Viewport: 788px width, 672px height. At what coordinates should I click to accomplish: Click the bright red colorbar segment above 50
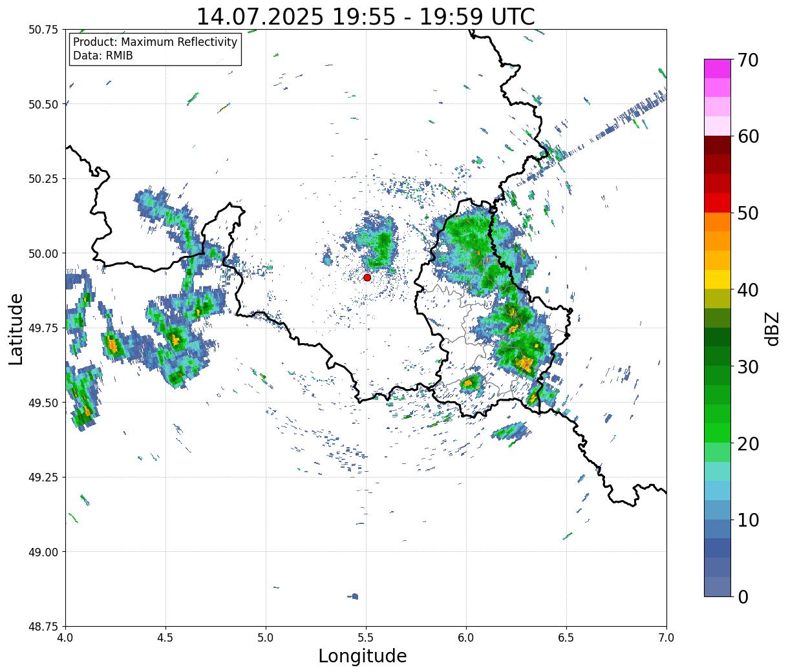tap(718, 202)
